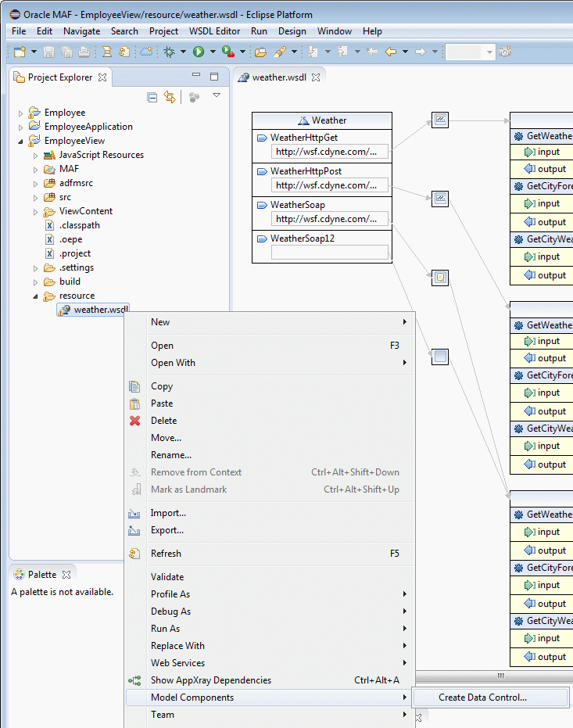The width and height of the screenshot is (573, 728).
Task: Select WeatherHttpPost port icon
Action: [x=262, y=171]
